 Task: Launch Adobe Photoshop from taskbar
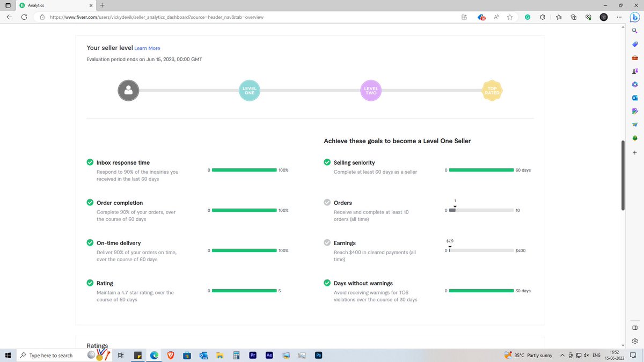pyautogui.click(x=318, y=355)
